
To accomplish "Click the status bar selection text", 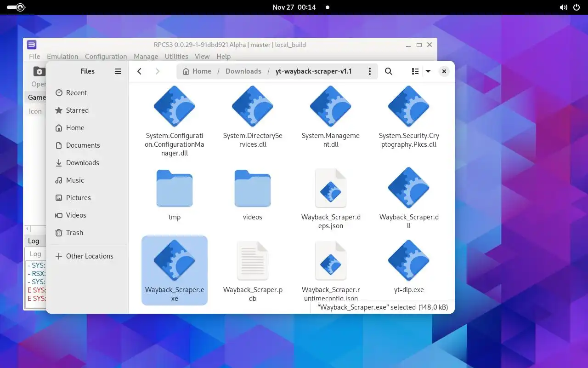I will click(x=383, y=307).
